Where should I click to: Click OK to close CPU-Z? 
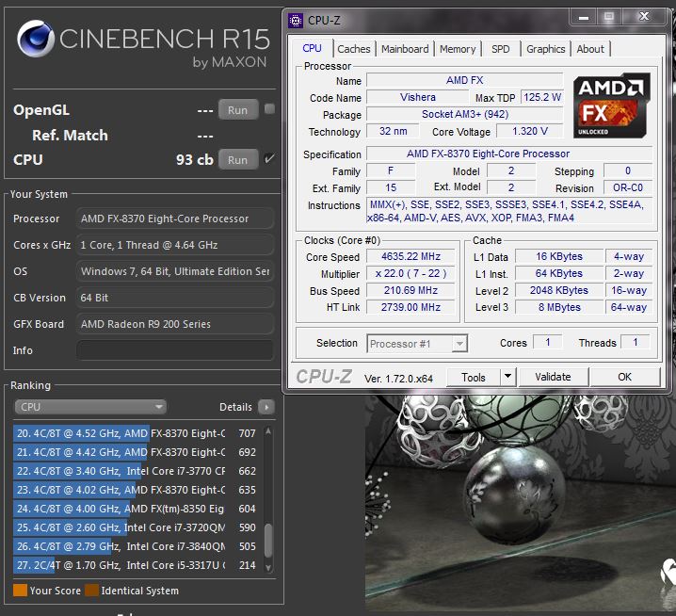point(625,377)
